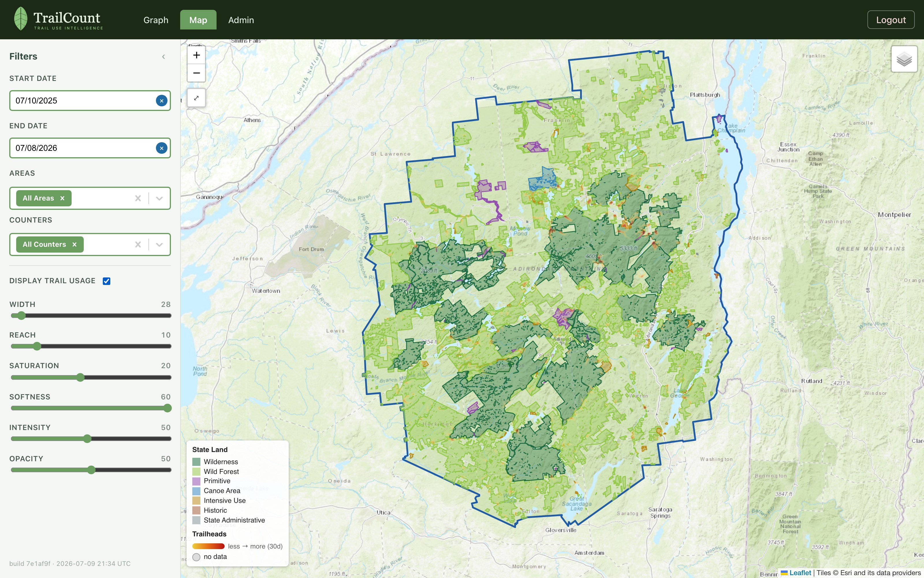Image resolution: width=924 pixels, height=578 pixels.
Task: Clear the end date value
Action: pyautogui.click(x=161, y=148)
